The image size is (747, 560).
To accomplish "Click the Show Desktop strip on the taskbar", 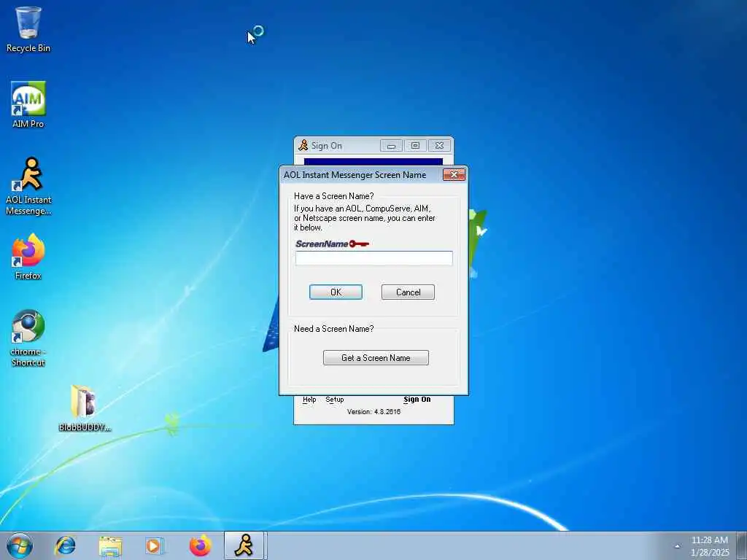I will 742,545.
